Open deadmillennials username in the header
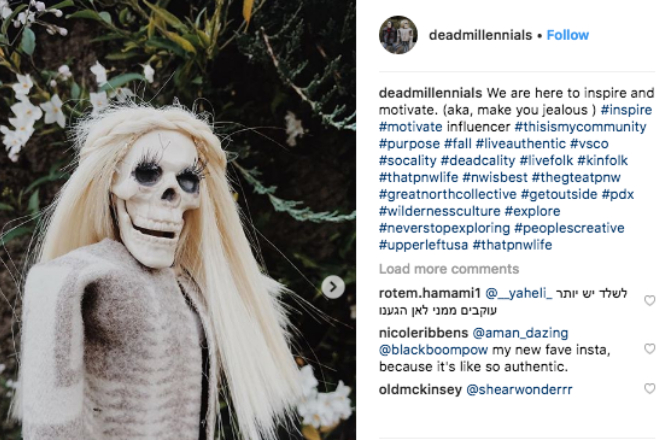 click(480, 35)
